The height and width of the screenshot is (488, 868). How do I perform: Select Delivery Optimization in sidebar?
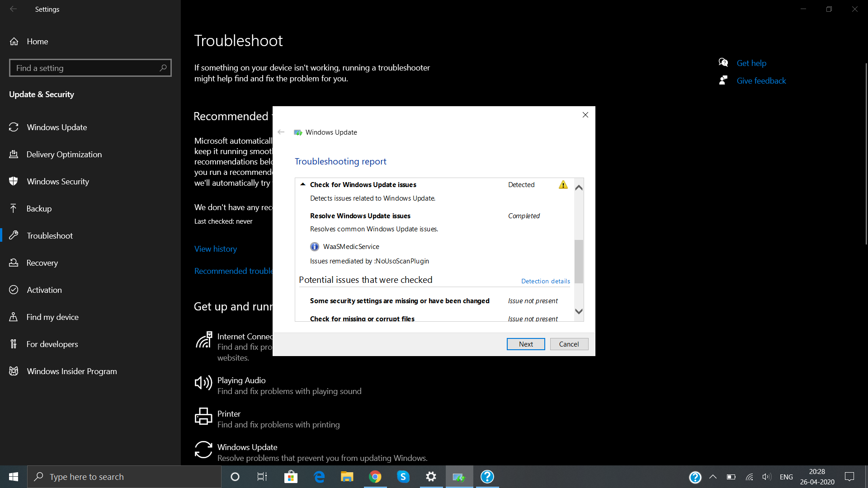click(64, 154)
